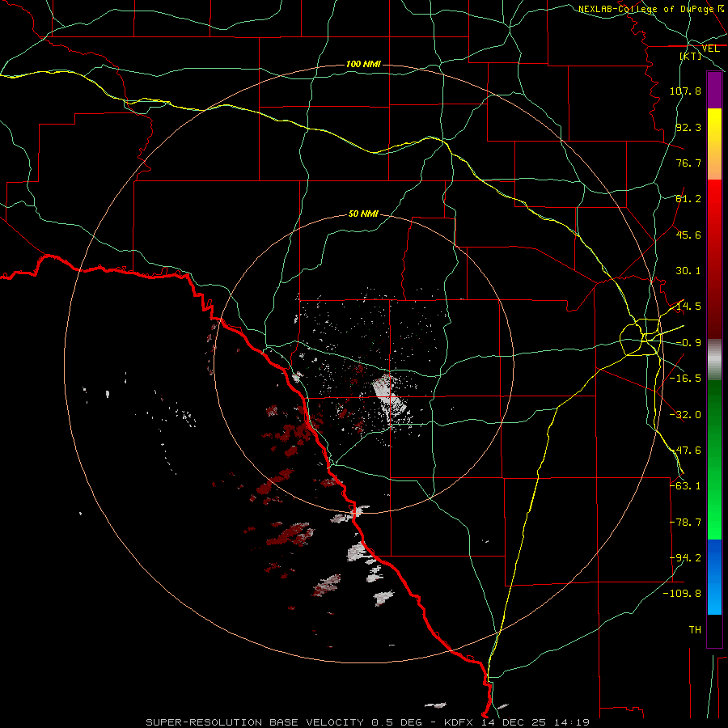Click the blue segment of the color bar

coord(714,577)
